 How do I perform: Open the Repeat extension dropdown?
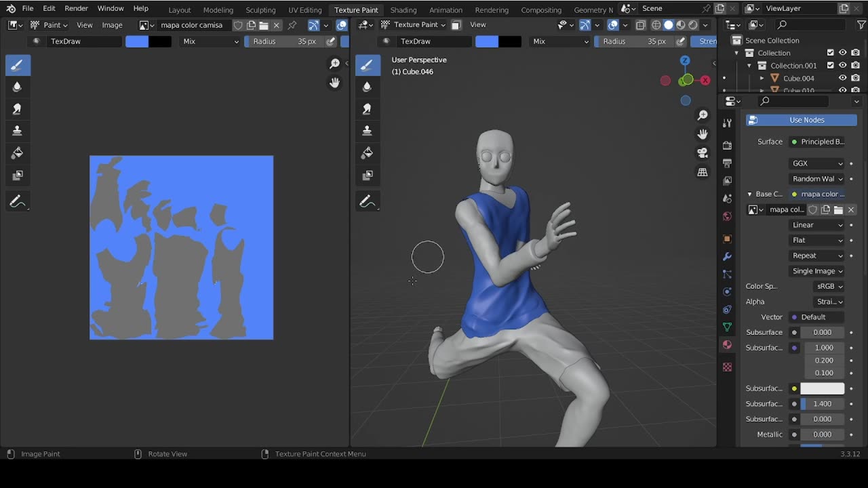point(817,256)
